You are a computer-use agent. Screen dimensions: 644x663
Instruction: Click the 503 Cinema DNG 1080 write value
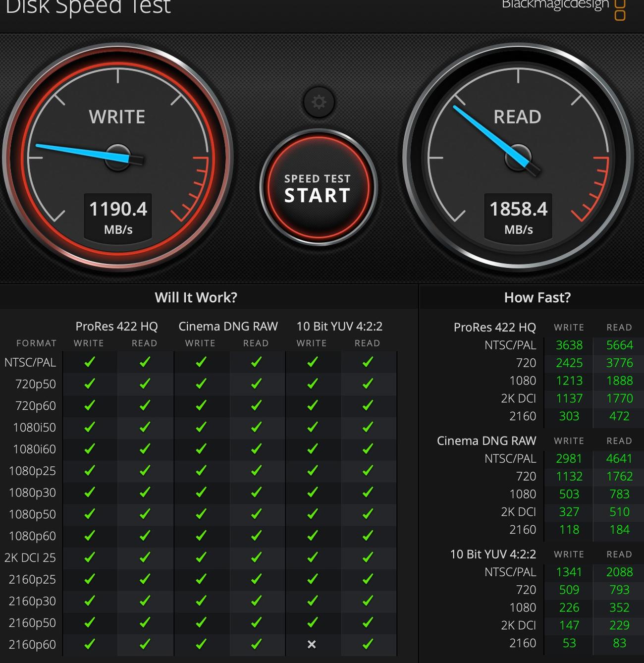click(569, 494)
